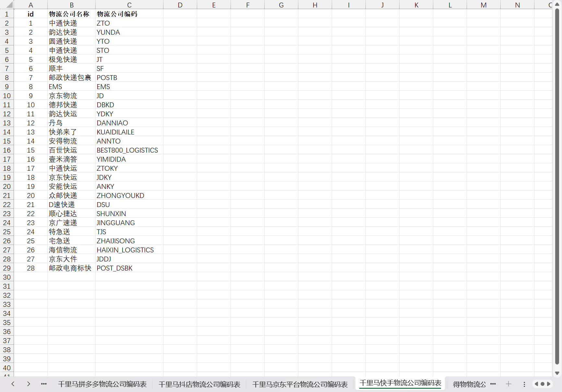Open the 得物物流 sheet tab
The image size is (562, 392).
coord(469,384)
